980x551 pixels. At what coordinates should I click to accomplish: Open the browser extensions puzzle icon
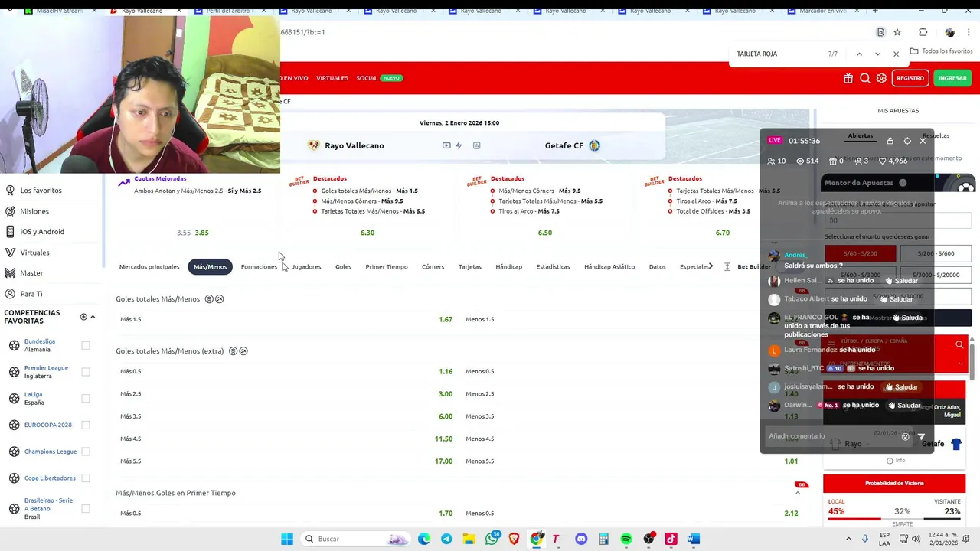pos(923,32)
